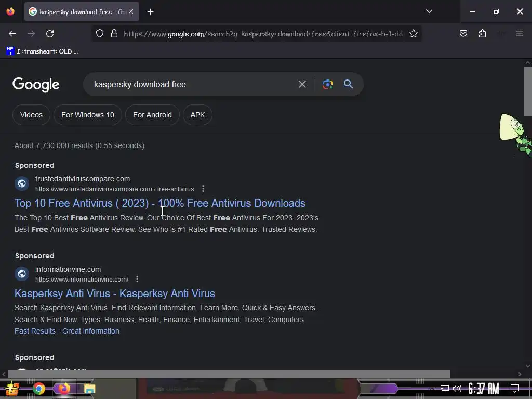This screenshot has width=532, height=399.
Task: Click the informationvine.com globe favicon
Action: point(22,274)
